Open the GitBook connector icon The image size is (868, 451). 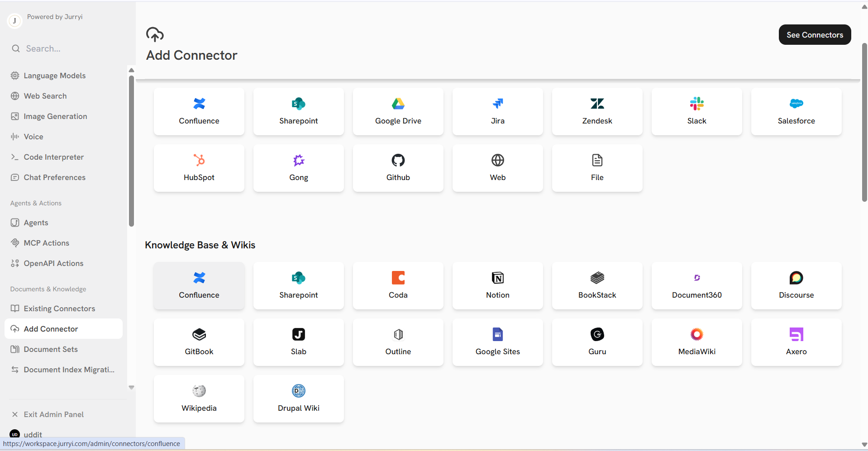click(x=199, y=334)
